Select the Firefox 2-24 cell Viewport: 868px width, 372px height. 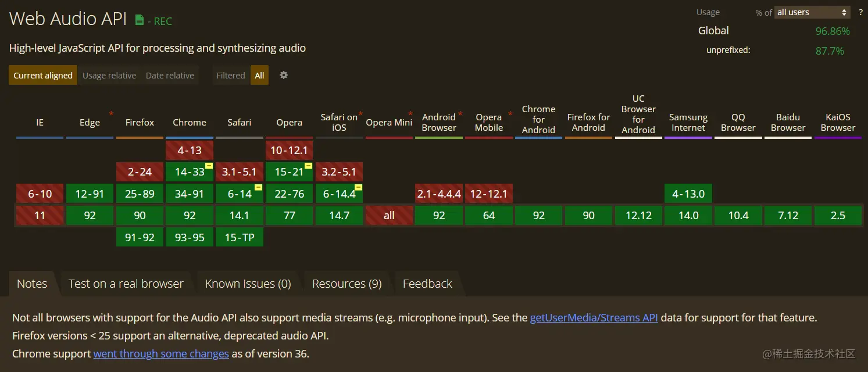pyautogui.click(x=140, y=172)
